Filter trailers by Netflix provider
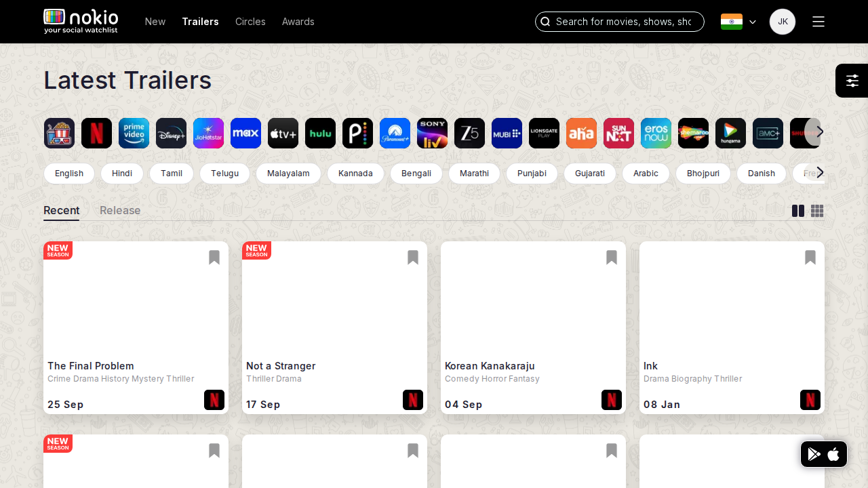The height and width of the screenshot is (488, 868). 96,133
